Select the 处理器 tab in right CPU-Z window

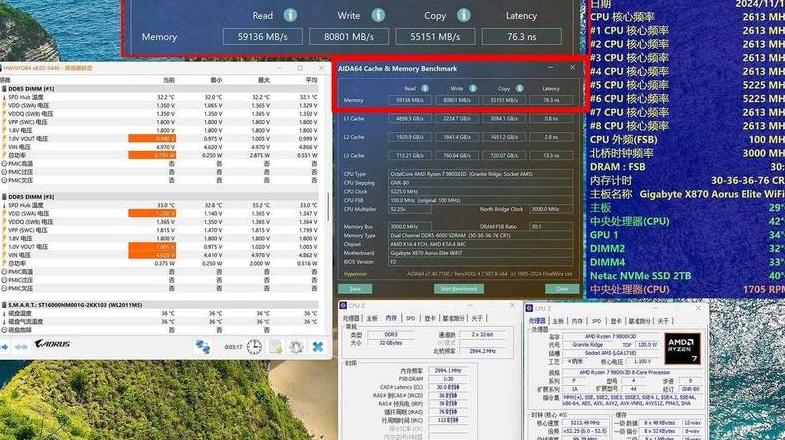[537, 321]
